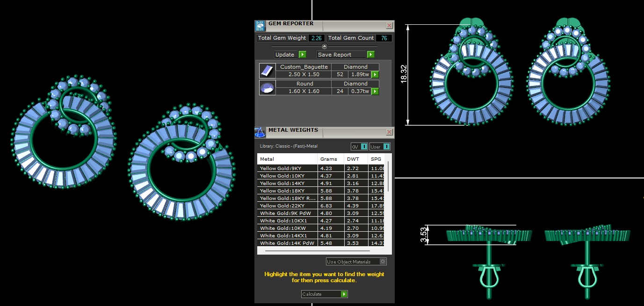Select the White Gold:14K PdW row
The image size is (644, 306).
322,243
